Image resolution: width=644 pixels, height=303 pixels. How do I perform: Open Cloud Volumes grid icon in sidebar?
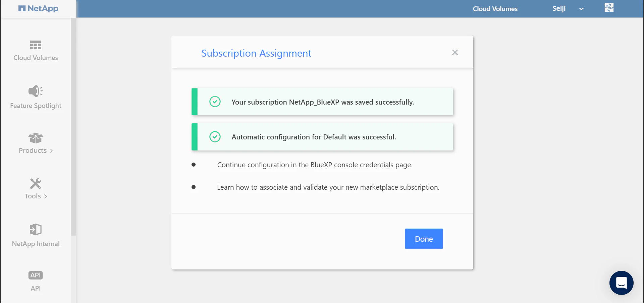click(x=36, y=45)
